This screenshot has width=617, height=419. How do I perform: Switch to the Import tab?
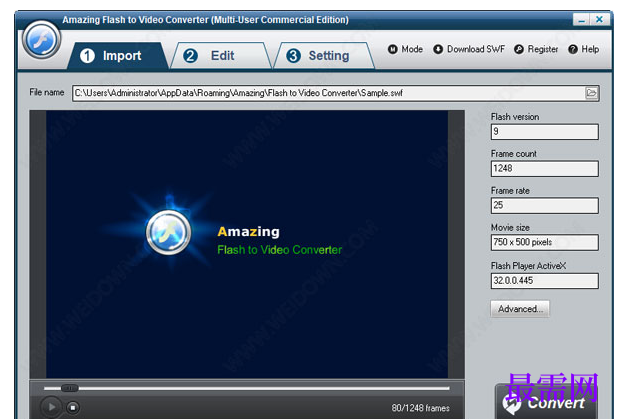tap(118, 56)
